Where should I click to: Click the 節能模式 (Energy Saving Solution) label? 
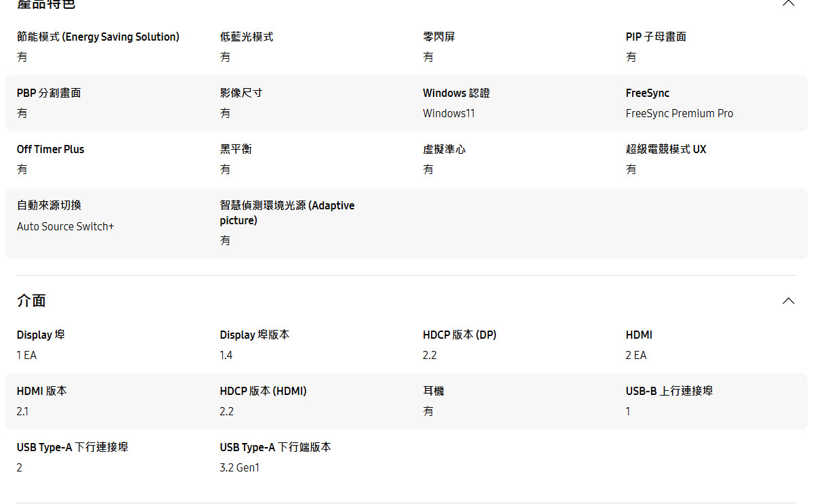tap(98, 37)
